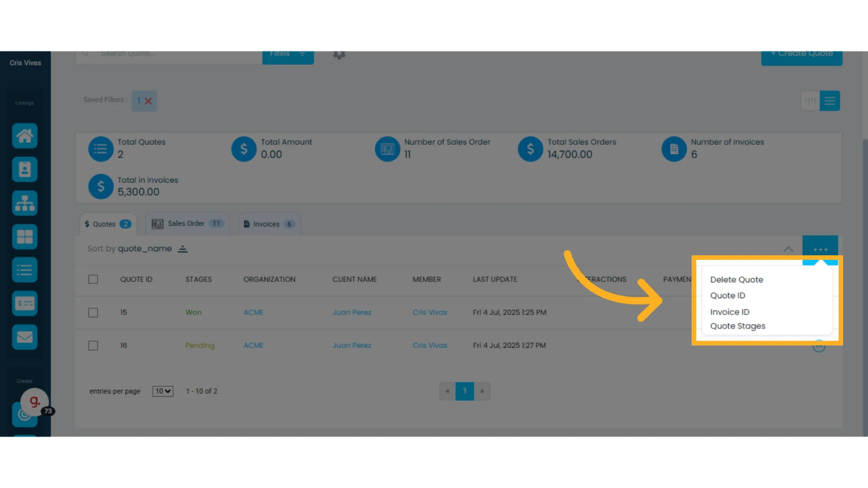This screenshot has width=868, height=488.
Task: Open the mail envelope sidebar icon
Action: click(25, 337)
